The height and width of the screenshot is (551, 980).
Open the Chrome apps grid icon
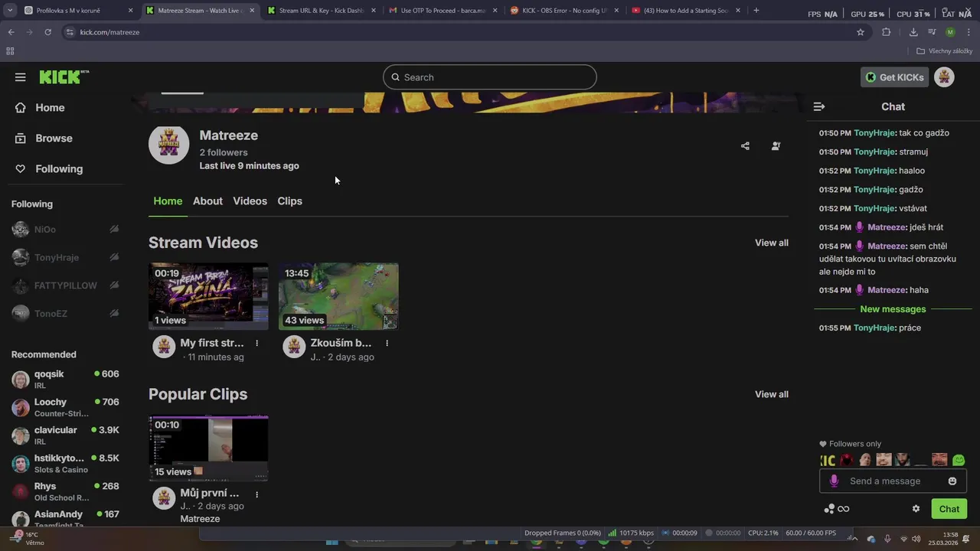[10, 51]
